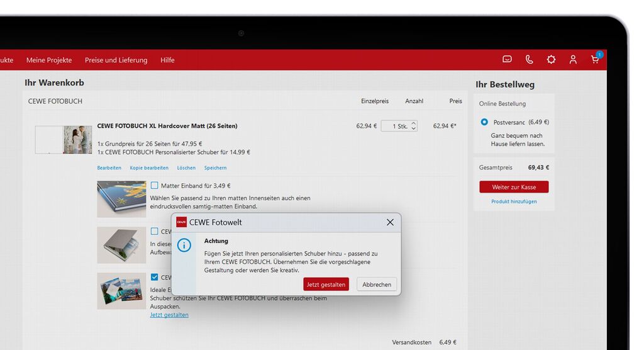Click the line '1x Grundpreis für 26 Seiten'

pyautogui.click(x=150, y=144)
